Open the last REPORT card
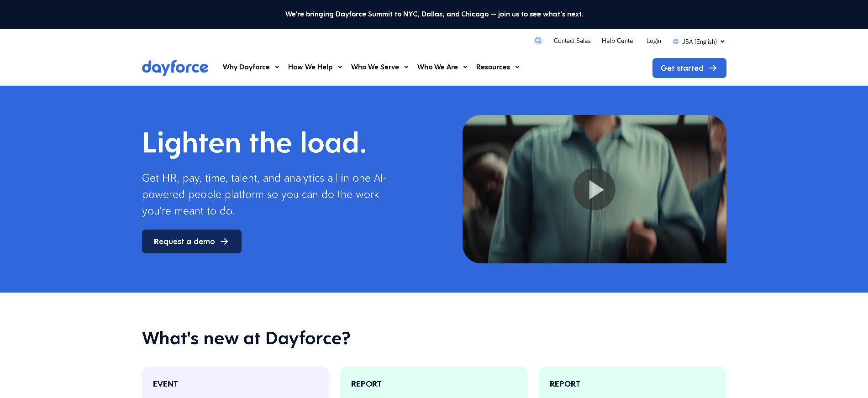This screenshot has height=398, width=868. pyautogui.click(x=632, y=382)
